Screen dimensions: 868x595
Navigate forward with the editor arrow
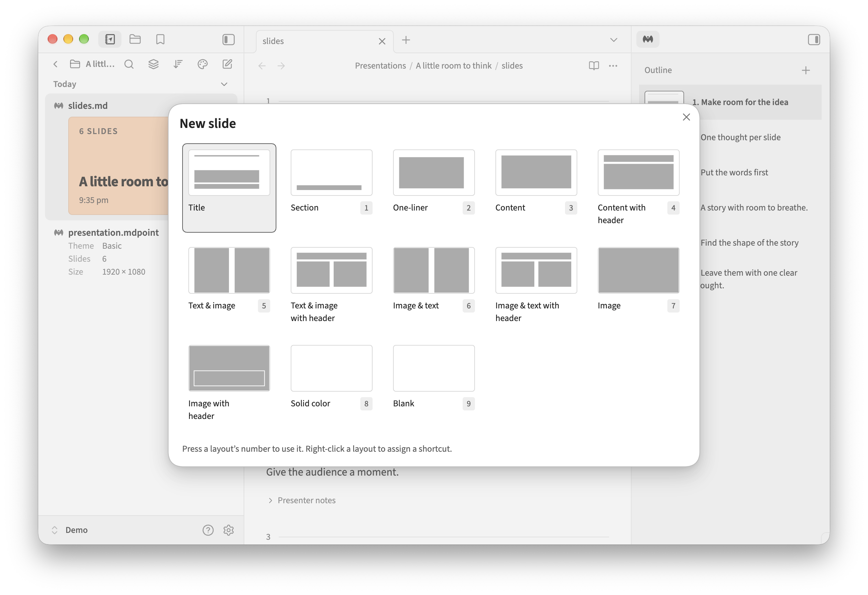281,66
